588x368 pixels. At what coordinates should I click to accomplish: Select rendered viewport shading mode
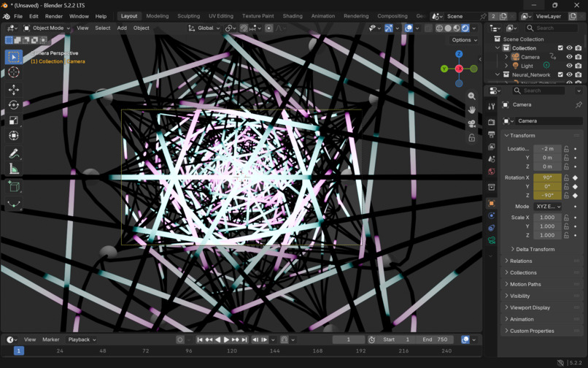pyautogui.click(x=465, y=28)
